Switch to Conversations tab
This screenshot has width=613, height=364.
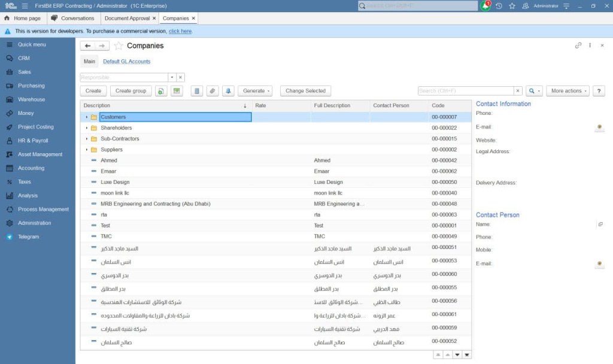[x=73, y=19]
